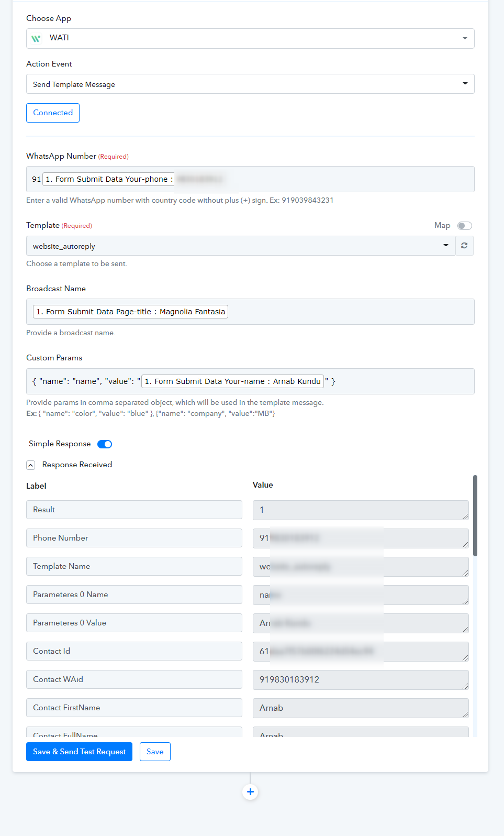504x836 pixels.
Task: Refresh the template list icon
Action: coord(464,246)
